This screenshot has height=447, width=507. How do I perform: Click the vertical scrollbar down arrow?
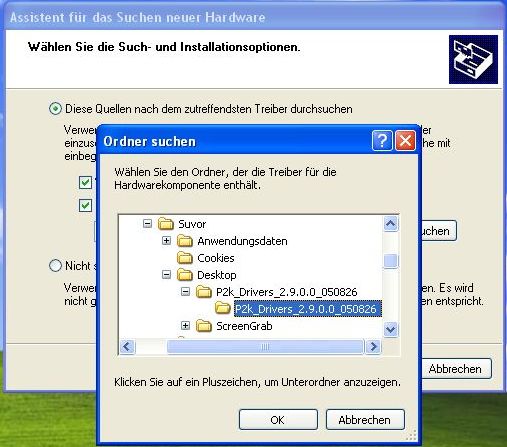coord(390,330)
